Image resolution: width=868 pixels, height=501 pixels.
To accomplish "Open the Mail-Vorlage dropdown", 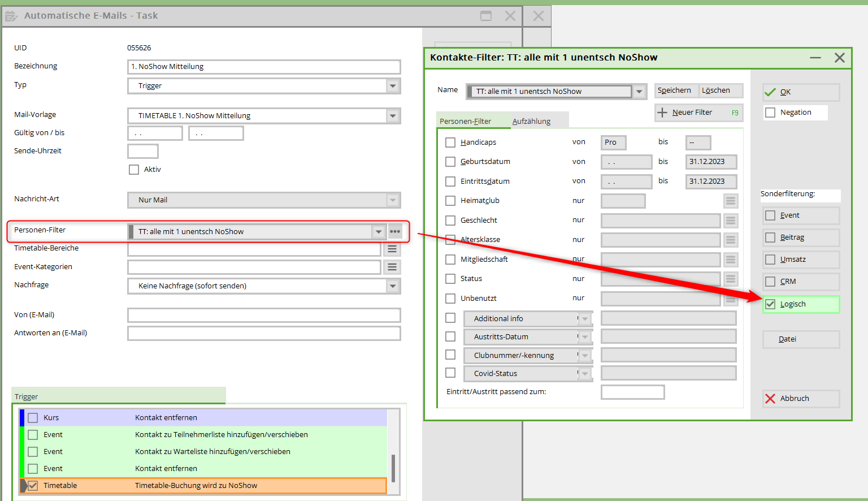I will [393, 116].
